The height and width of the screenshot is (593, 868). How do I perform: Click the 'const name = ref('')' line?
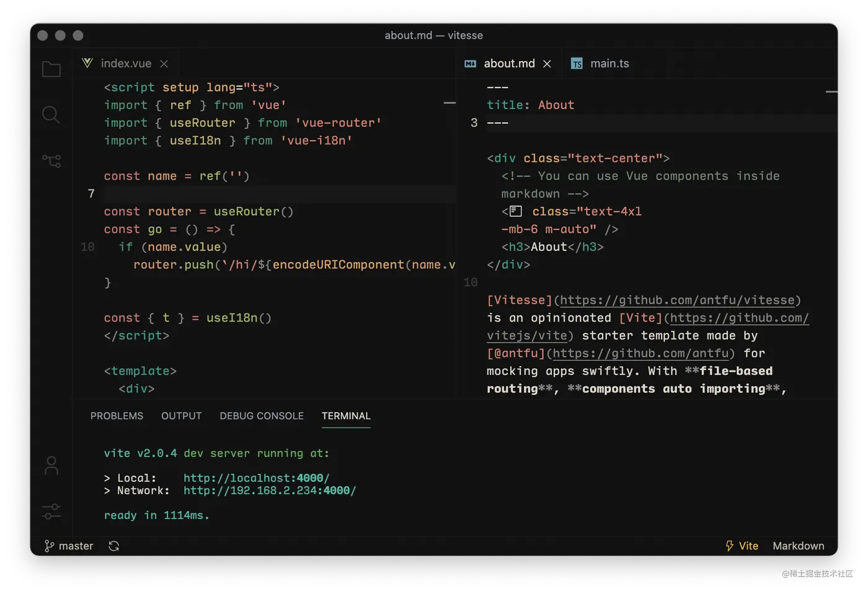[x=177, y=176]
